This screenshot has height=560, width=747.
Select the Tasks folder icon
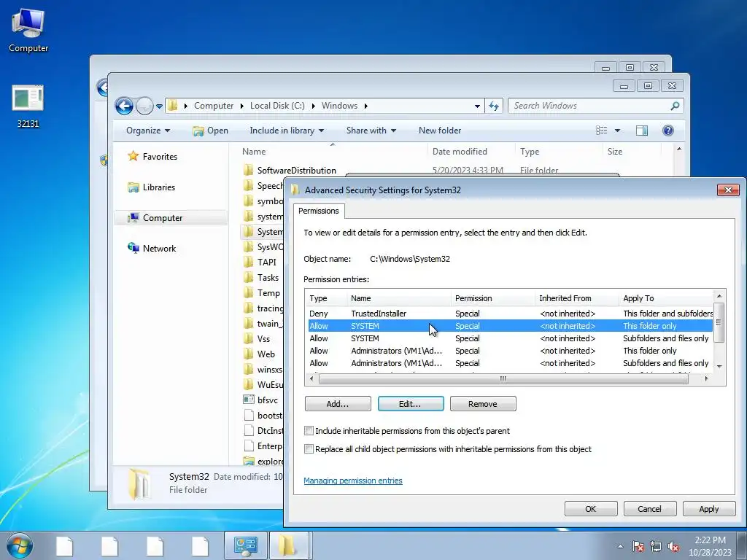click(x=248, y=277)
